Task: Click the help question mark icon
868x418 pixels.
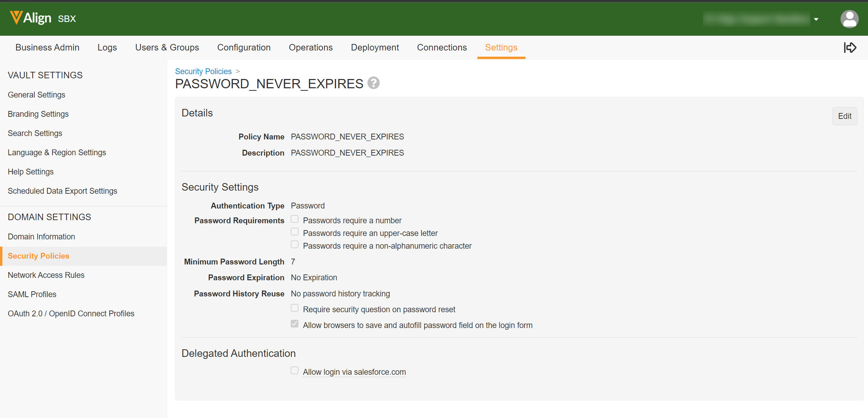Action: pyautogui.click(x=373, y=83)
